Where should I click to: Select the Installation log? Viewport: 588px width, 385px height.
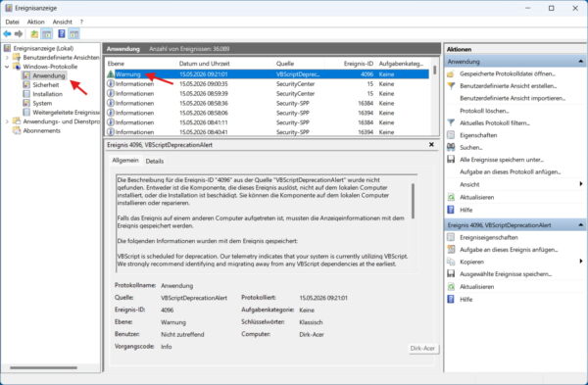47,94
